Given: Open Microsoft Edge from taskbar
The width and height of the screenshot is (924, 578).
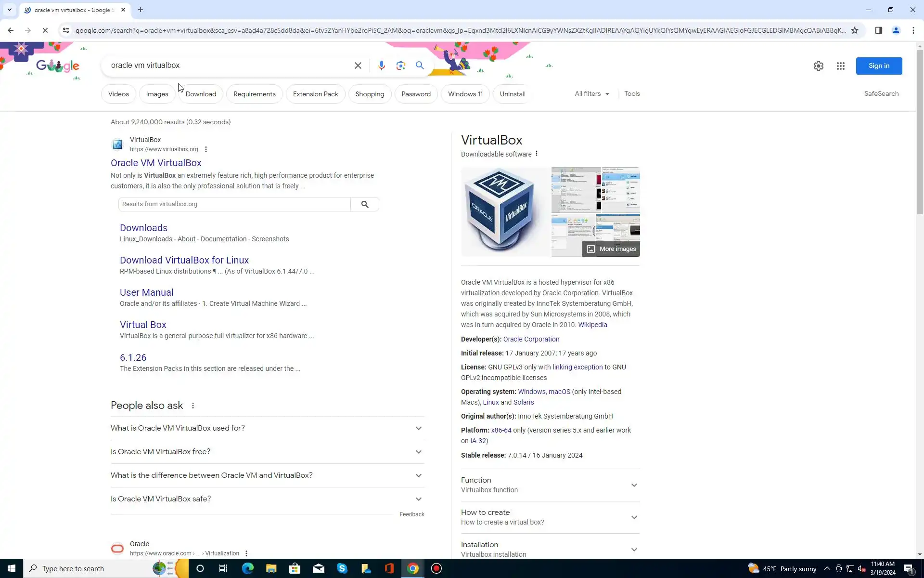Looking at the screenshot, I should click(x=247, y=568).
